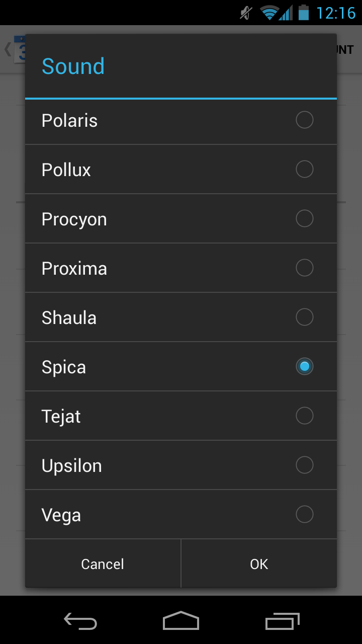Open the Recent Apps switcher
362x644 pixels.
click(282, 621)
